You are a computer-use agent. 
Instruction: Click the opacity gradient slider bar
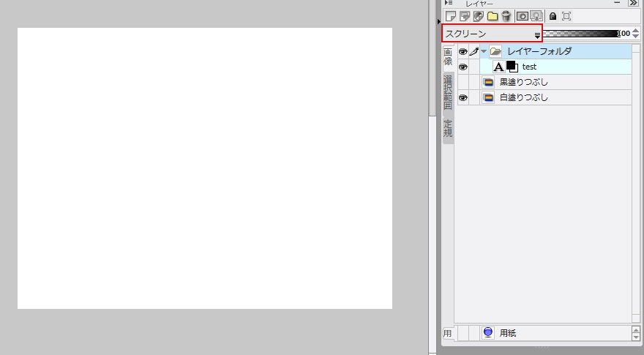pyautogui.click(x=581, y=33)
